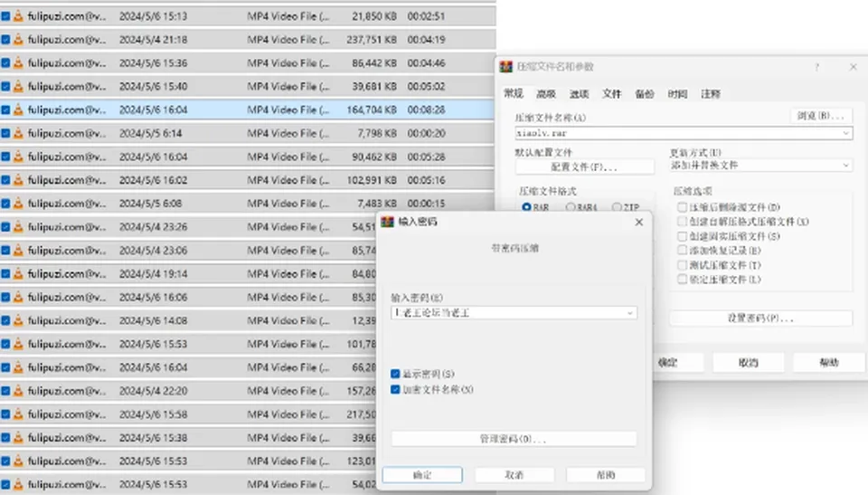Click the VLC icon of the 2024/5/4 23:06 file
The image size is (868, 495).
[18, 250]
